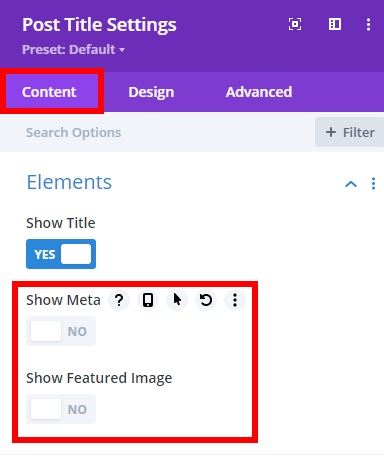Snap modal to sidebar icon

click(x=335, y=24)
